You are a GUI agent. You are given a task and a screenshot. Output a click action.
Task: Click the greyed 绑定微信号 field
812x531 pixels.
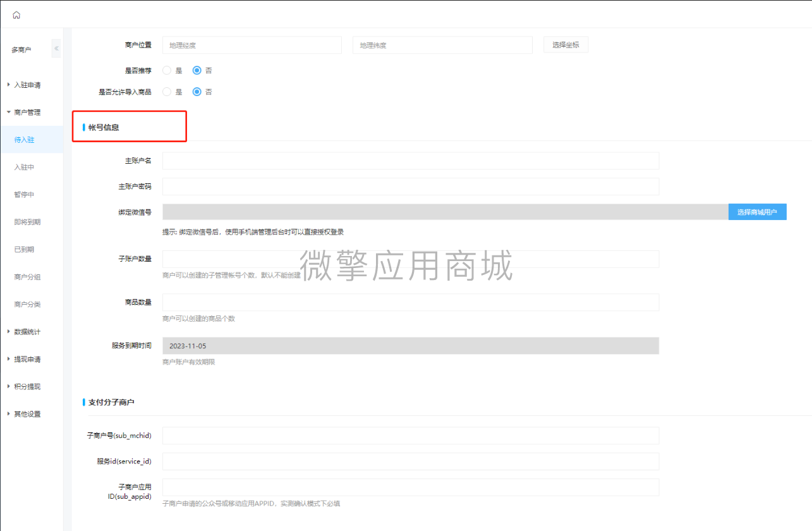(445, 212)
